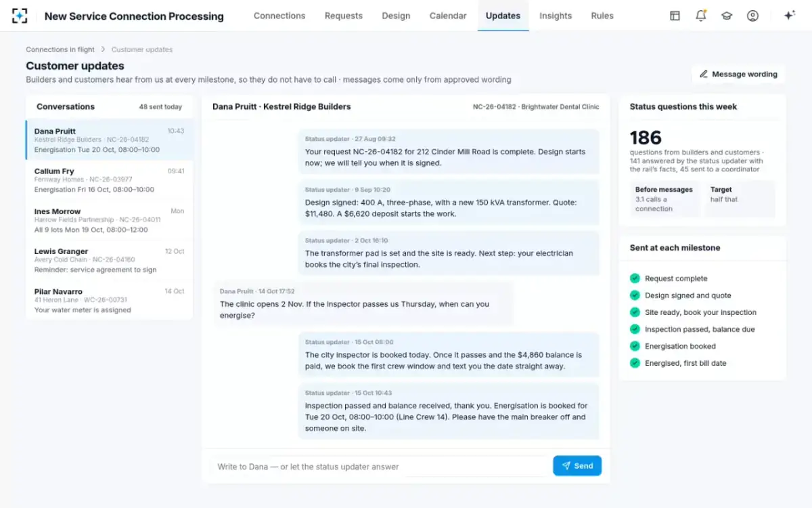Click green check beside Design signed and quote
This screenshot has height=508, width=812.
pos(635,295)
